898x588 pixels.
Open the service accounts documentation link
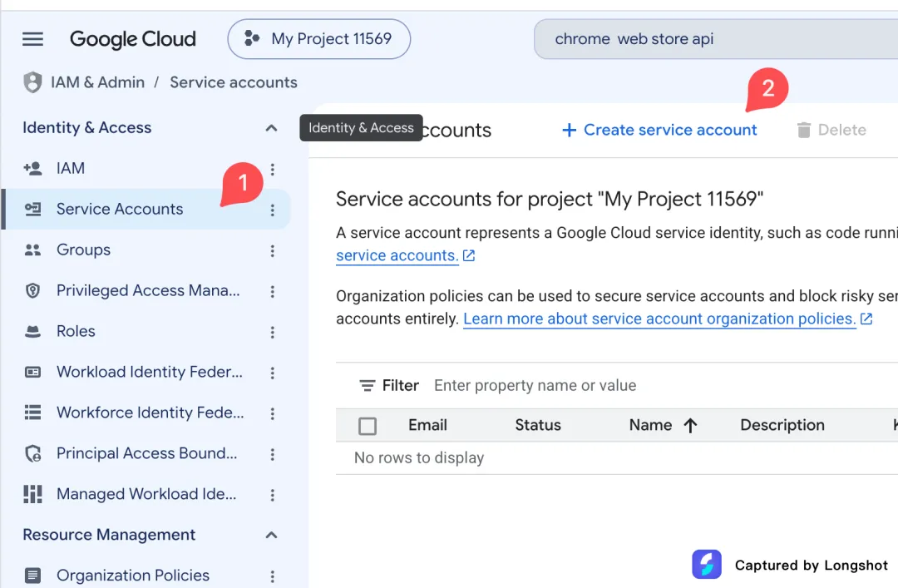pyautogui.click(x=406, y=255)
